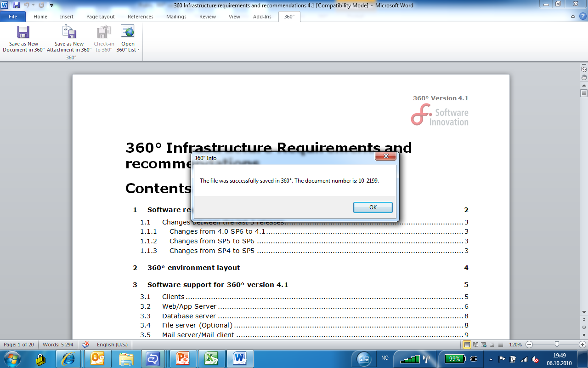This screenshot has height=368, width=588.
Task: Show hidden tray icons arrow
Action: (x=491, y=359)
